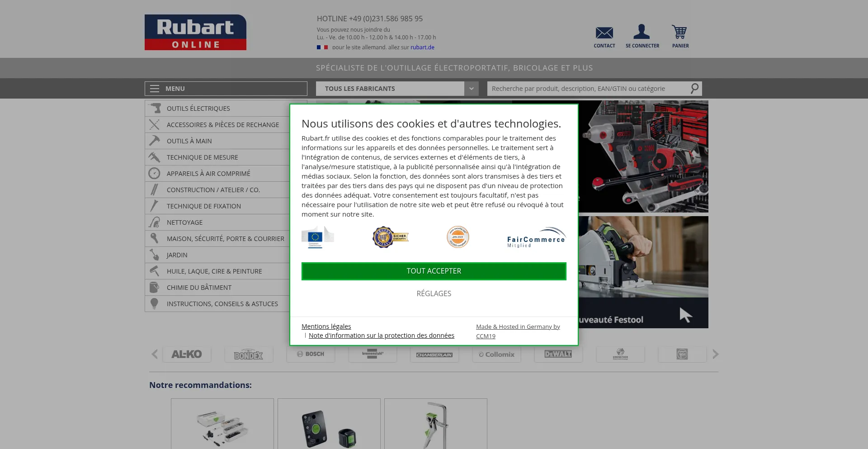Click into the product search field
Image resolution: width=868 pixels, height=449 pixels.
tap(588, 89)
